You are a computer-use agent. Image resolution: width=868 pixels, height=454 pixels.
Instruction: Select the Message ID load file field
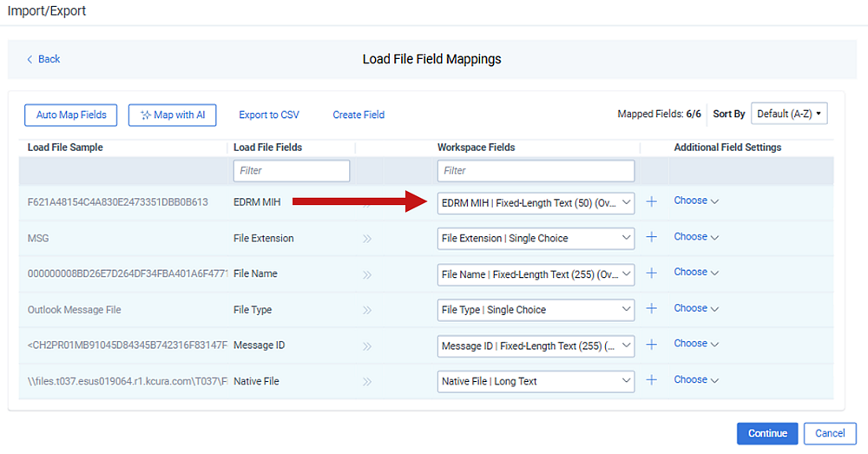click(259, 345)
